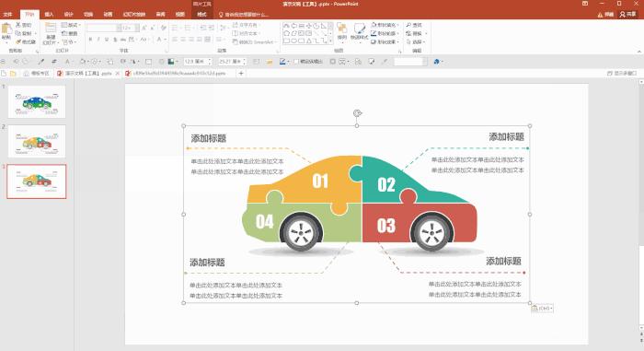Click the font color A swatch
The image size is (644, 351).
159,40
